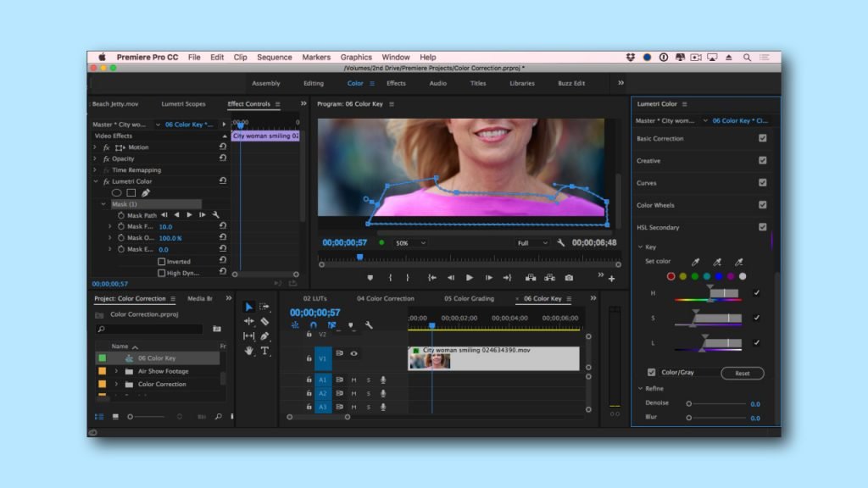Open Dropbox menu bar icon
868x488 pixels.
[631, 57]
